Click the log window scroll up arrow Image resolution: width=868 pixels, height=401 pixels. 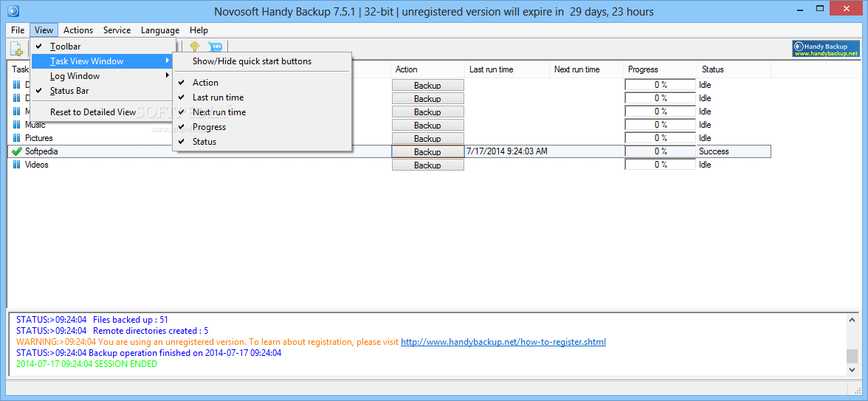[x=852, y=319]
